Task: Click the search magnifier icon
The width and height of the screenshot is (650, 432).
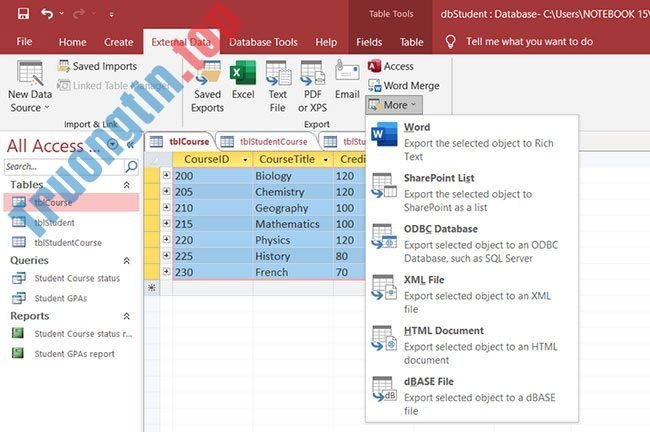Action: click(131, 167)
